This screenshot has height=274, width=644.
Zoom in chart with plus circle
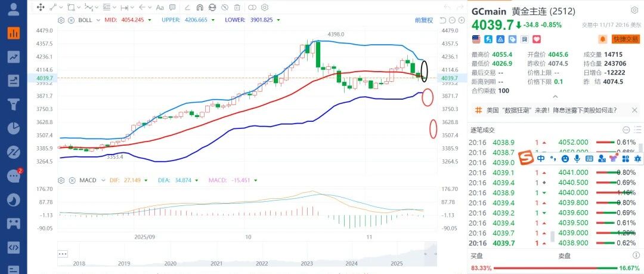pos(461,20)
